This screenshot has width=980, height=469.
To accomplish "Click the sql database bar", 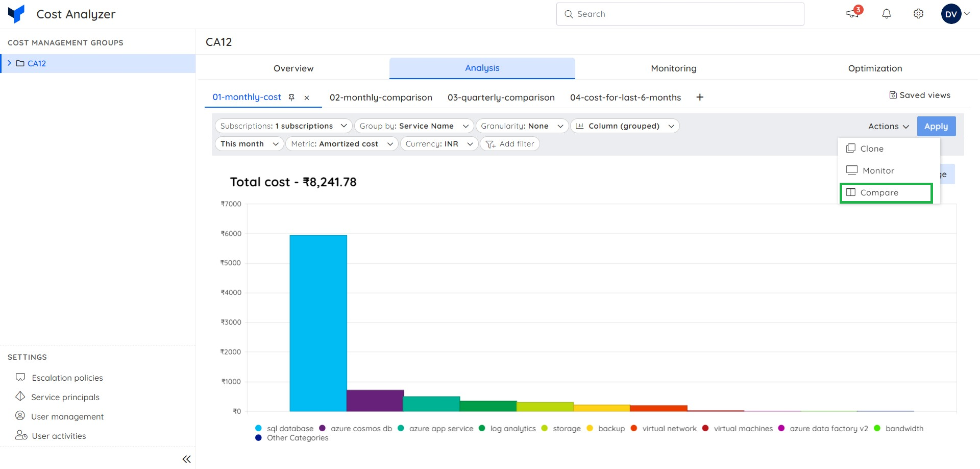I will coord(318,323).
